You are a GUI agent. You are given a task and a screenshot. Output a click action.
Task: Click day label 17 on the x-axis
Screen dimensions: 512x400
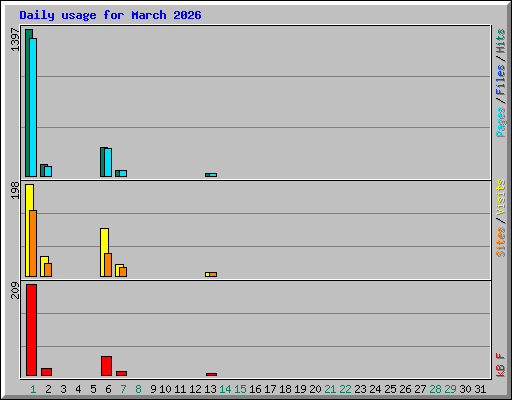tap(270, 389)
